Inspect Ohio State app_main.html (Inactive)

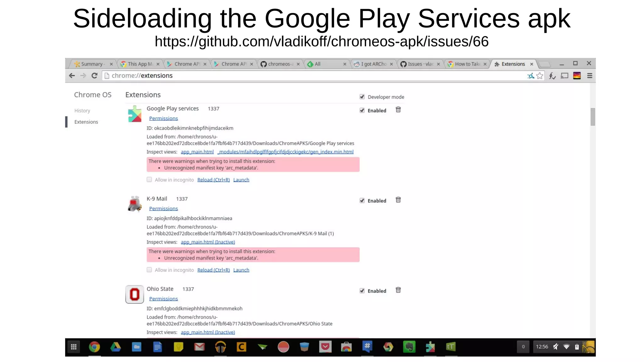(208, 332)
